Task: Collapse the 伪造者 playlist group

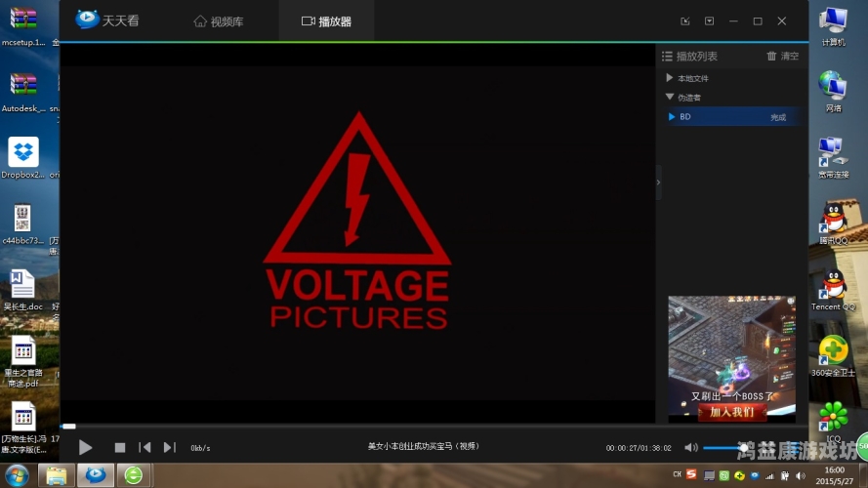Action: (x=670, y=98)
